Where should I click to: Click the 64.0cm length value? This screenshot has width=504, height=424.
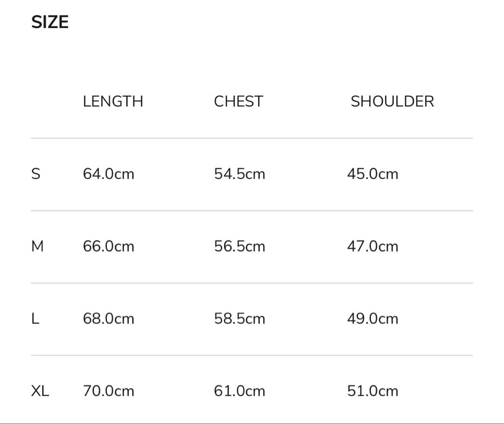pyautogui.click(x=108, y=174)
